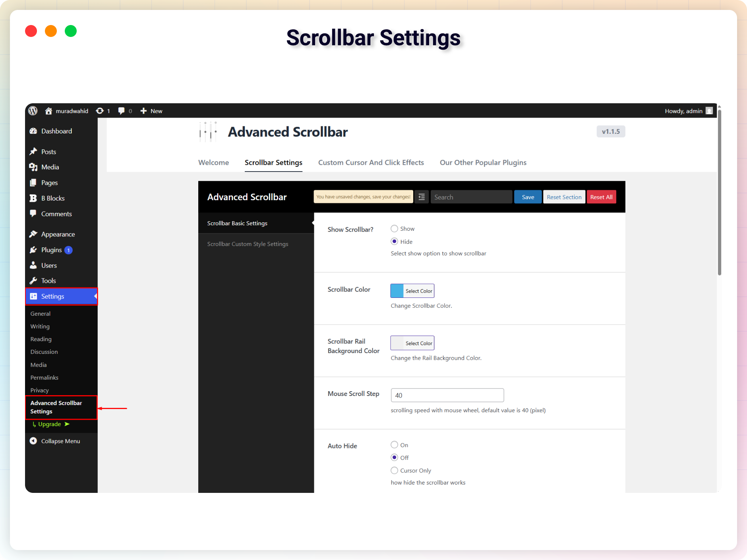The image size is (747, 560).
Task: Open the Media settings submenu
Action: click(39, 365)
